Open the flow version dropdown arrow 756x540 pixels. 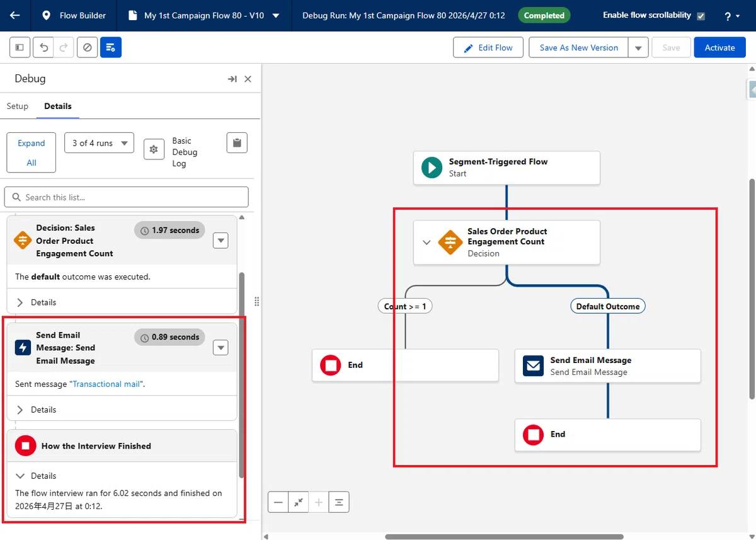click(275, 15)
